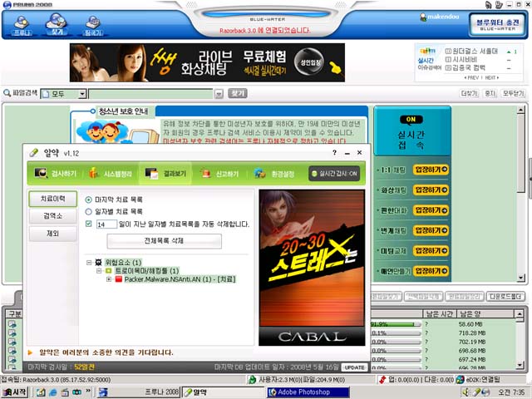The width and height of the screenshot is (532, 399).
Task: Switch to 프루나 2008 taskbar button
Action: click(x=139, y=392)
